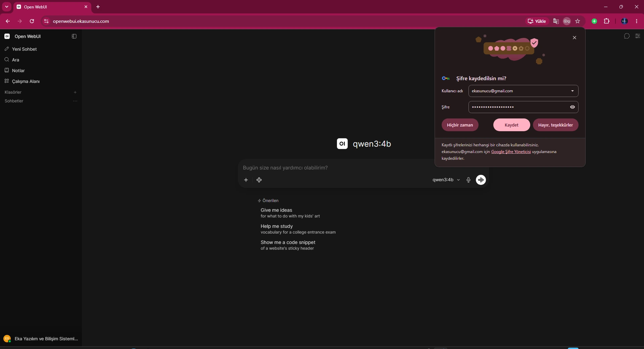Save the password with Kaydet
644x349 pixels.
pos(511,125)
